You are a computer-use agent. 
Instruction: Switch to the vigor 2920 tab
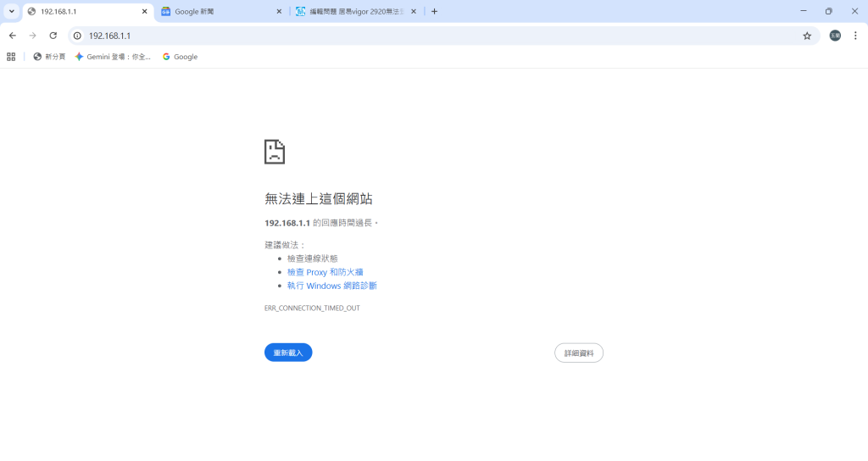(x=357, y=12)
